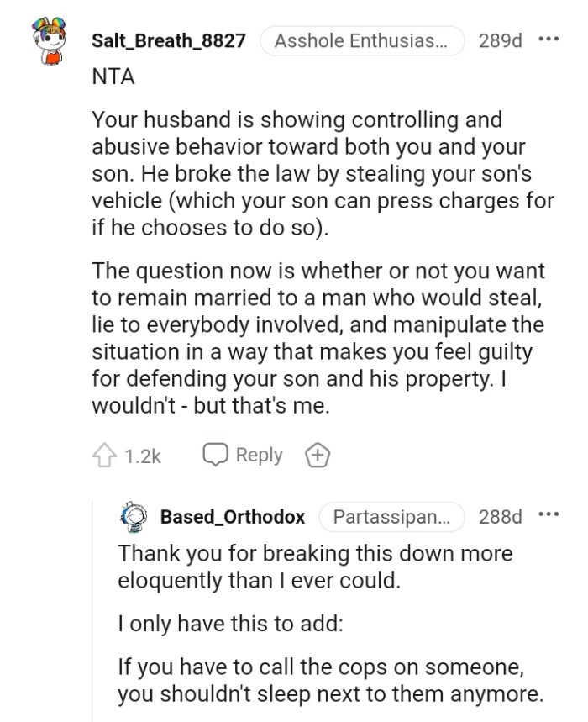This screenshot has height=722, width=588.
Task: Open Salt_Breath_8827's profile by clicking username
Action: pos(168,40)
